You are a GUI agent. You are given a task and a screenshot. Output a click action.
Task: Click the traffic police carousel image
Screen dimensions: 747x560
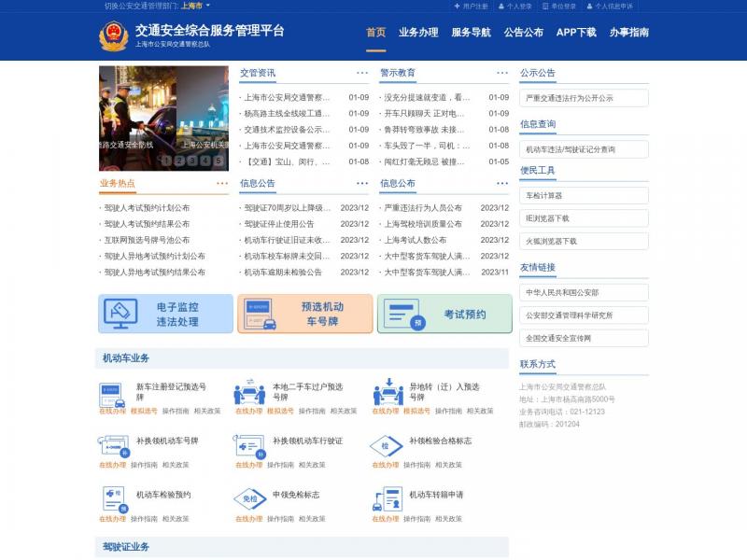(x=164, y=119)
